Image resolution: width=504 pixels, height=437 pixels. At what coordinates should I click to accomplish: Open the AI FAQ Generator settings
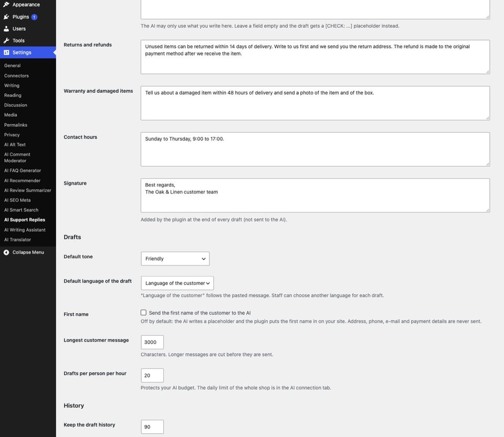[x=23, y=170]
